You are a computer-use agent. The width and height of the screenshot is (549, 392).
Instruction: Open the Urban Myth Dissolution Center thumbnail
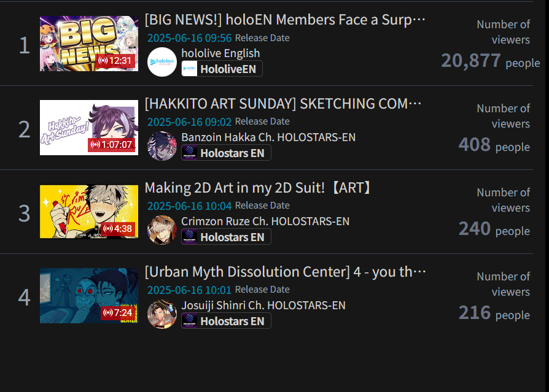[89, 296]
